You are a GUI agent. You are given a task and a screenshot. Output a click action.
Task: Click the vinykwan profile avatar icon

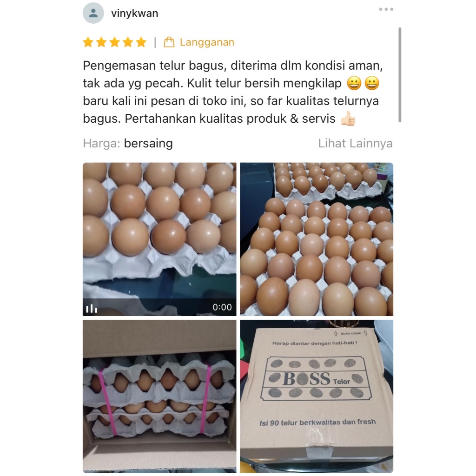[x=93, y=13]
